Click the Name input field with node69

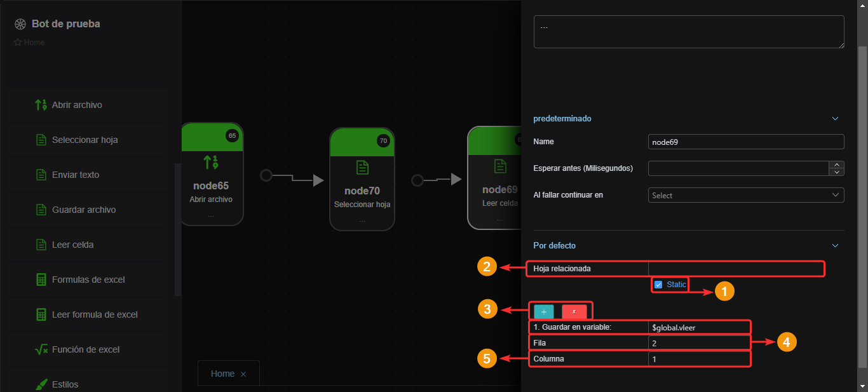pyautogui.click(x=746, y=142)
